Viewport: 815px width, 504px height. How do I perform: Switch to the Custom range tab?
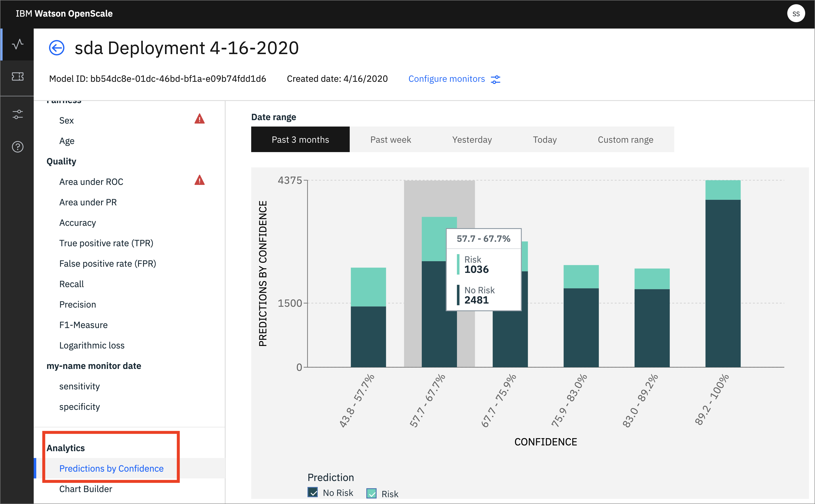pyautogui.click(x=625, y=140)
